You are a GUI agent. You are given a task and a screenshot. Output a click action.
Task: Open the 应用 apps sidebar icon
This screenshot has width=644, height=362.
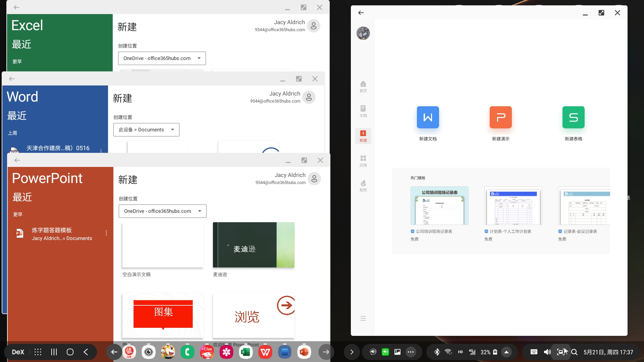pyautogui.click(x=363, y=161)
